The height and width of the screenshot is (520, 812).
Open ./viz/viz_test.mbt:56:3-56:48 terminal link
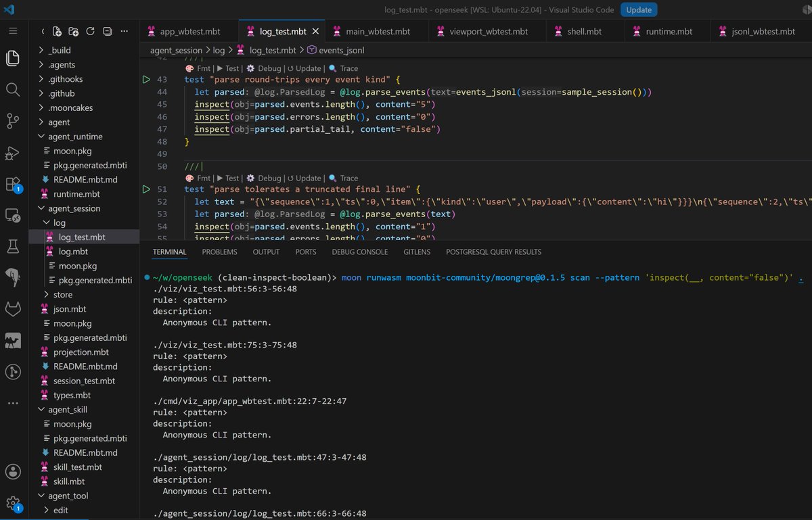[x=225, y=289]
